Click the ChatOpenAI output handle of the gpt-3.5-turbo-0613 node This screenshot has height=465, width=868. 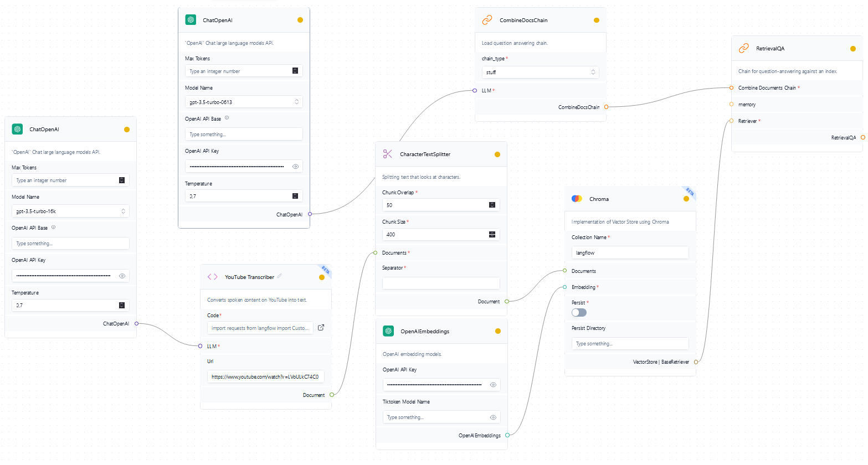(x=310, y=214)
